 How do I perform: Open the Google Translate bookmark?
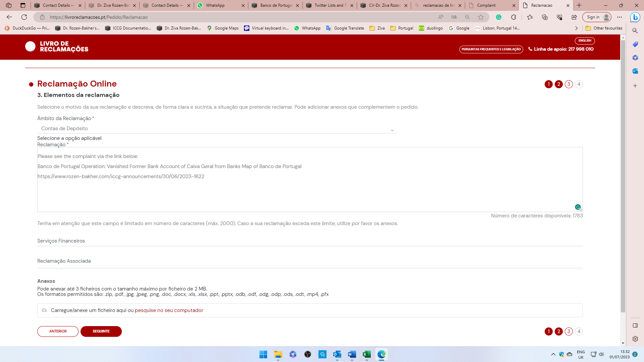tap(345, 28)
